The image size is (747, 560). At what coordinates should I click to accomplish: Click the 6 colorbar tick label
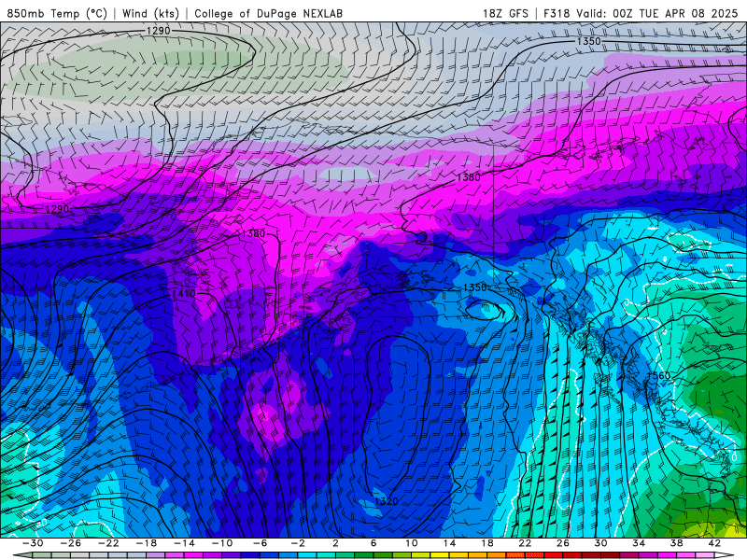(x=373, y=543)
